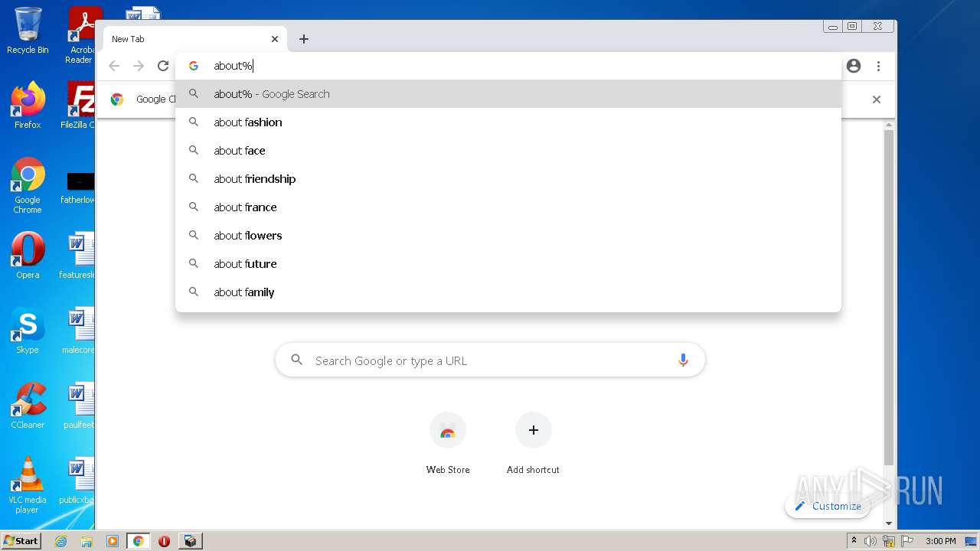Show hidden system tray icons
The height and width of the screenshot is (551, 980).
click(854, 541)
